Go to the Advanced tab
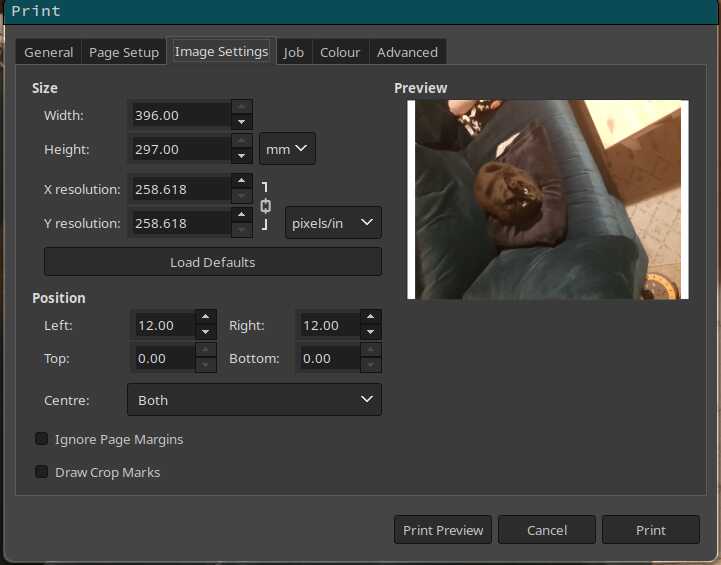Viewport: 721px width, 565px height. tap(407, 52)
